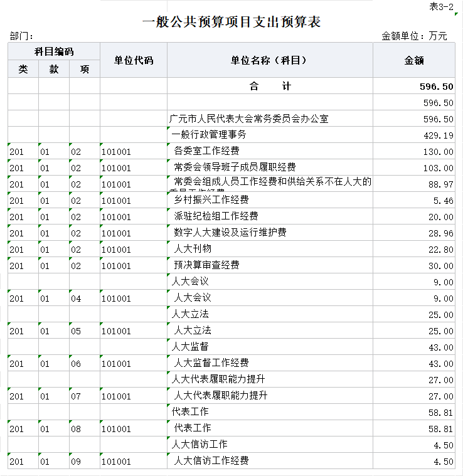Click the 合计 total row label

pyautogui.click(x=270, y=87)
